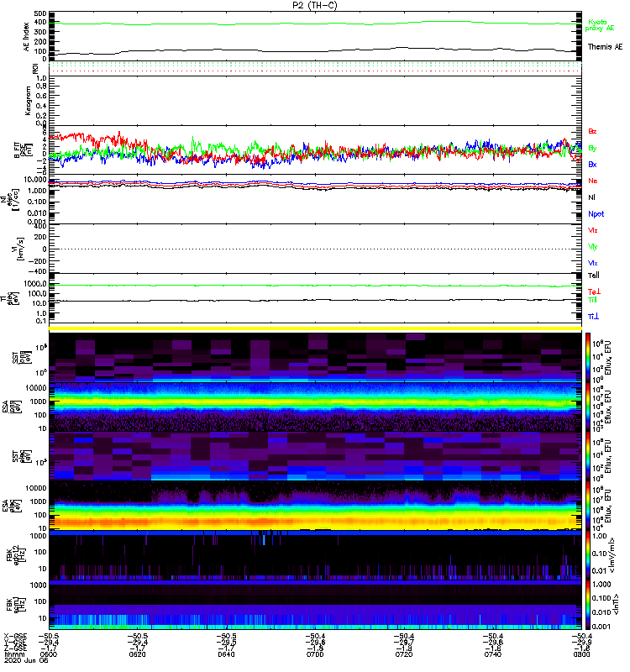Click the "0740" time axis label
630x672 pixels.
(492, 654)
